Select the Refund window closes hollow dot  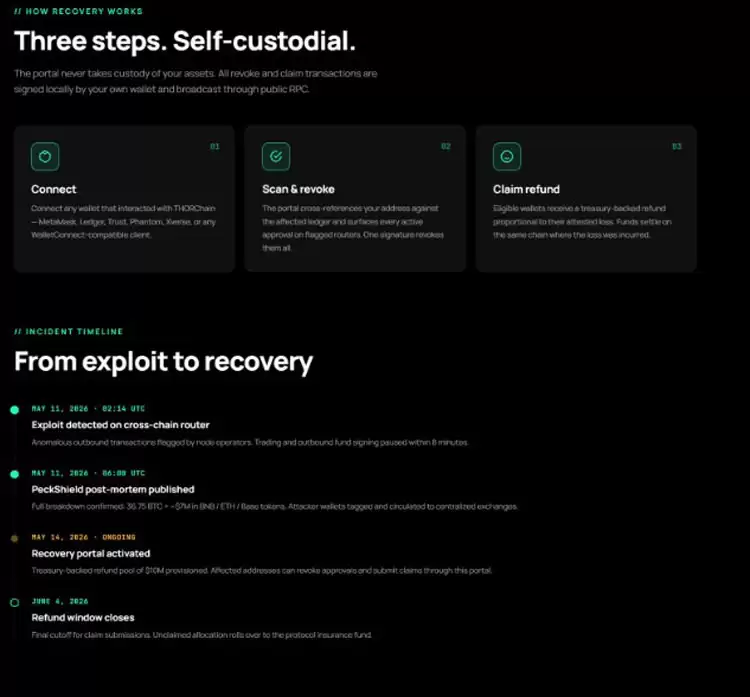(15, 603)
